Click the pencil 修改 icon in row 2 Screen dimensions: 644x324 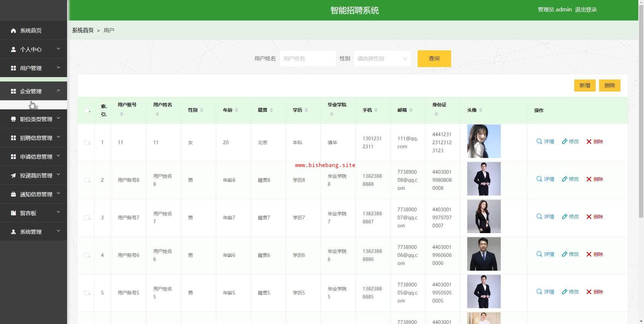(x=565, y=179)
